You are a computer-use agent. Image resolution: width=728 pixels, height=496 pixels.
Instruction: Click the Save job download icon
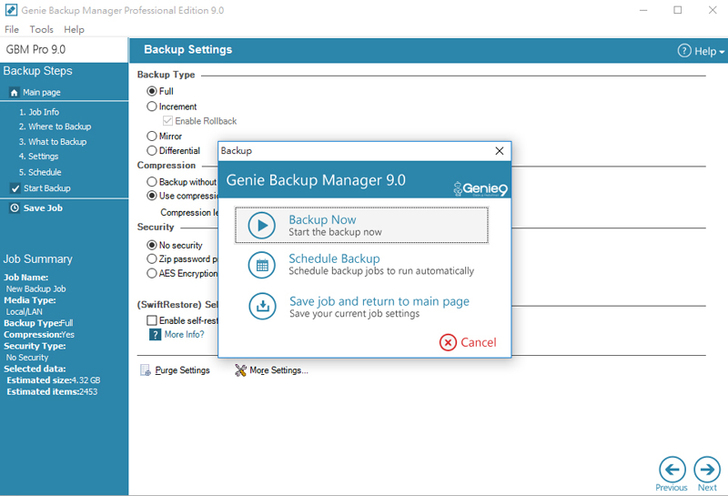(261, 306)
